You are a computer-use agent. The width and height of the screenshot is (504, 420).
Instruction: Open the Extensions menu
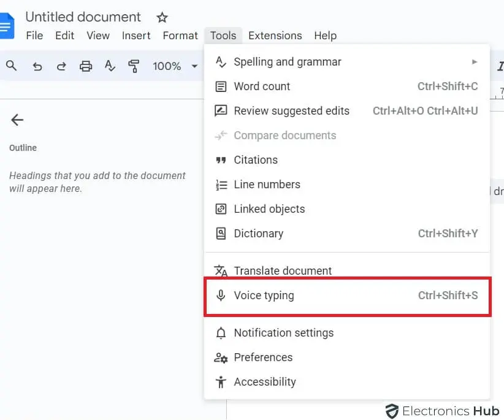click(275, 36)
